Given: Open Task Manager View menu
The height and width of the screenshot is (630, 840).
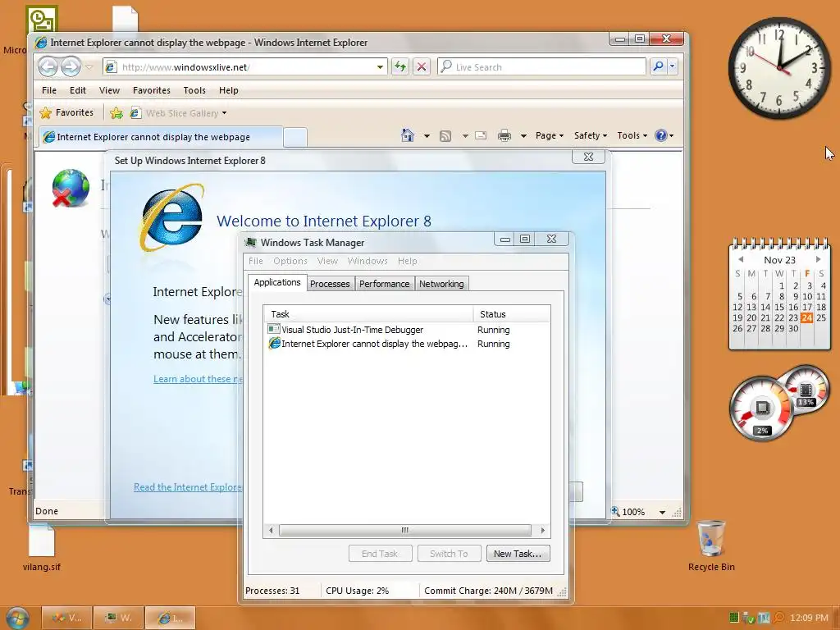Looking at the screenshot, I should point(327,261).
